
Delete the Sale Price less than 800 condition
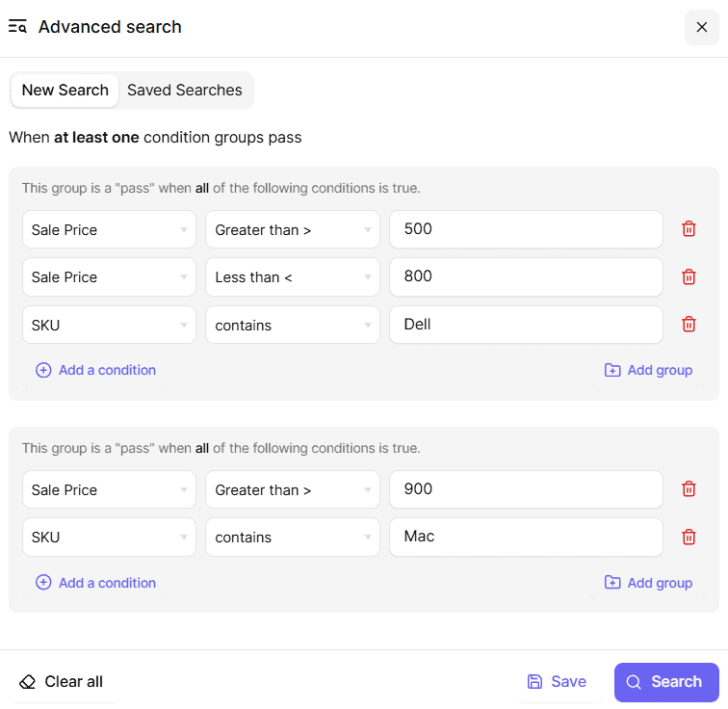click(689, 276)
